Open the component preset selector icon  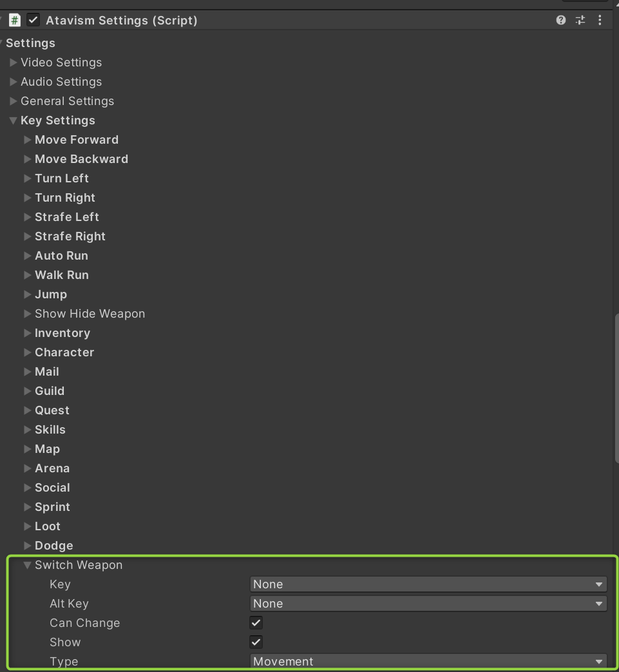point(580,21)
